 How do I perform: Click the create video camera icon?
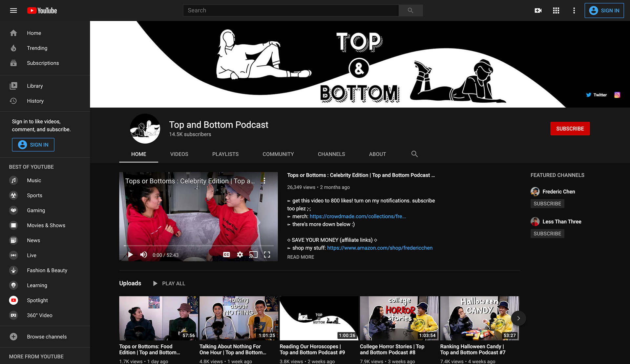[538, 10]
